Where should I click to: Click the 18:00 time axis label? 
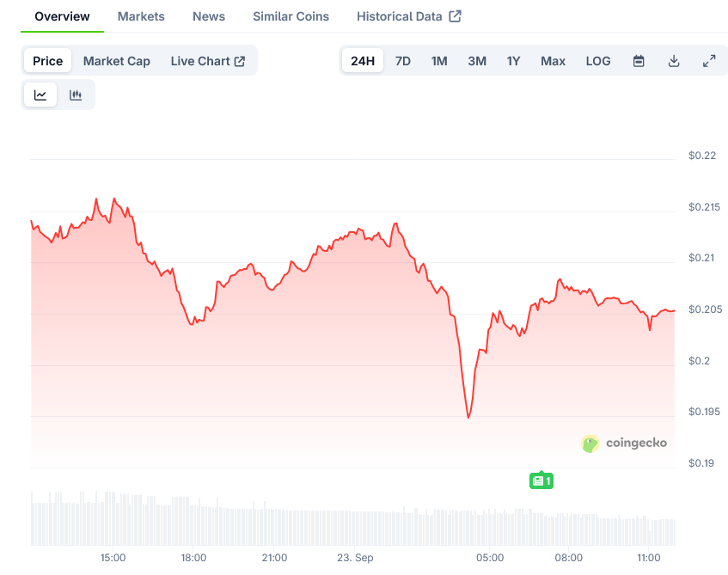pyautogui.click(x=193, y=557)
